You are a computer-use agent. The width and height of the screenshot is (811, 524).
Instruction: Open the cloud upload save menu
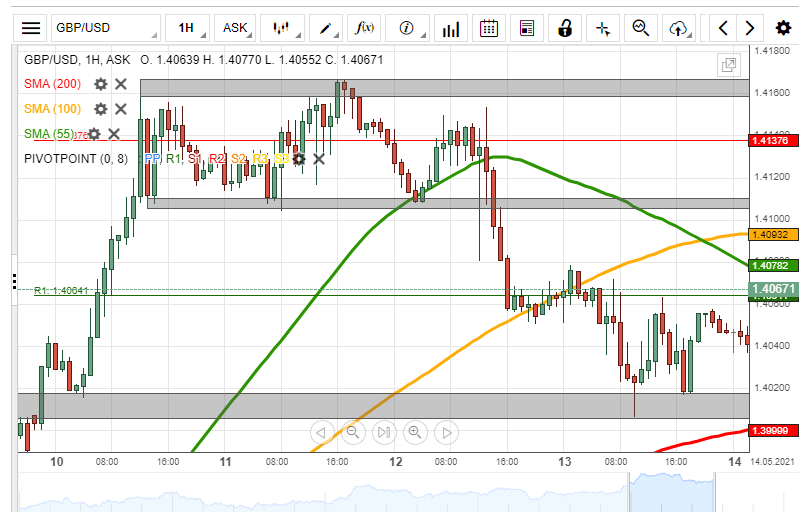pyautogui.click(x=680, y=28)
